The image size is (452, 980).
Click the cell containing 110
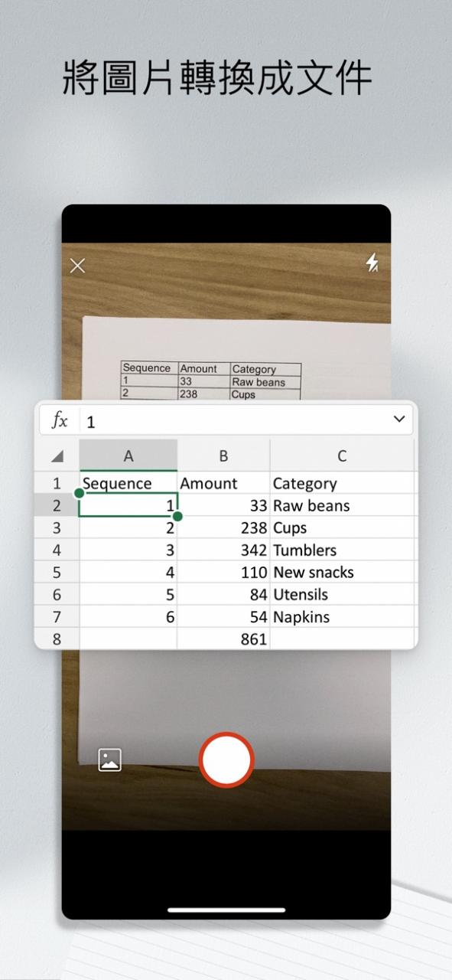tap(223, 572)
